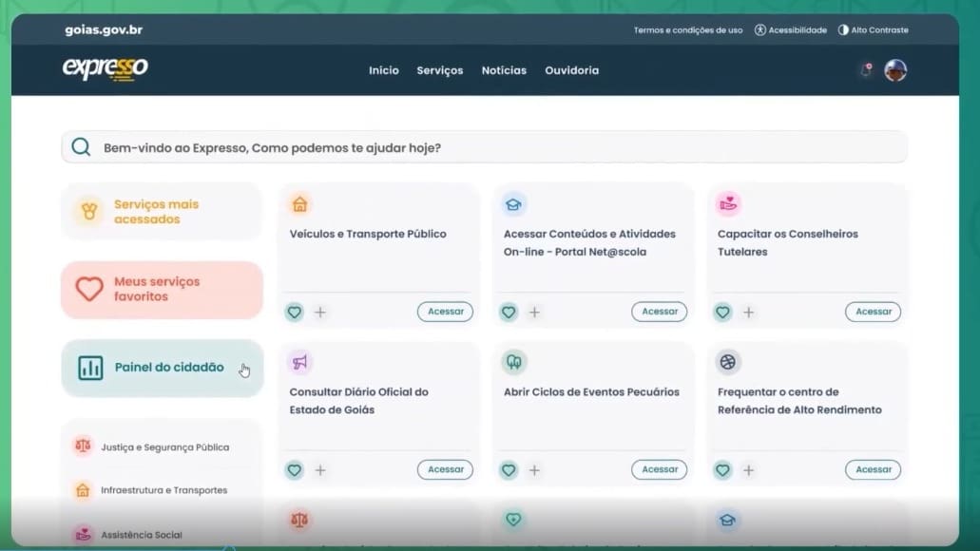980x551 pixels.
Task: Toggle Alto Contraste mode
Action: (873, 30)
